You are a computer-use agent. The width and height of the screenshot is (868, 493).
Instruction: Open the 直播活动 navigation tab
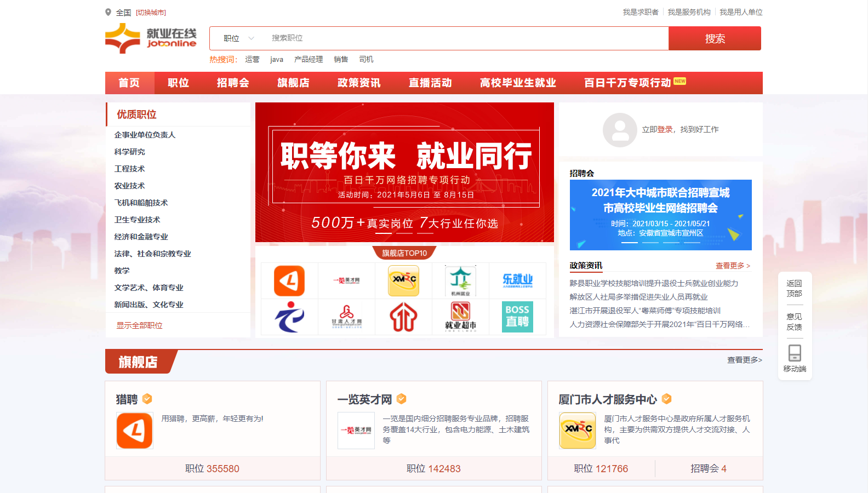pos(430,83)
